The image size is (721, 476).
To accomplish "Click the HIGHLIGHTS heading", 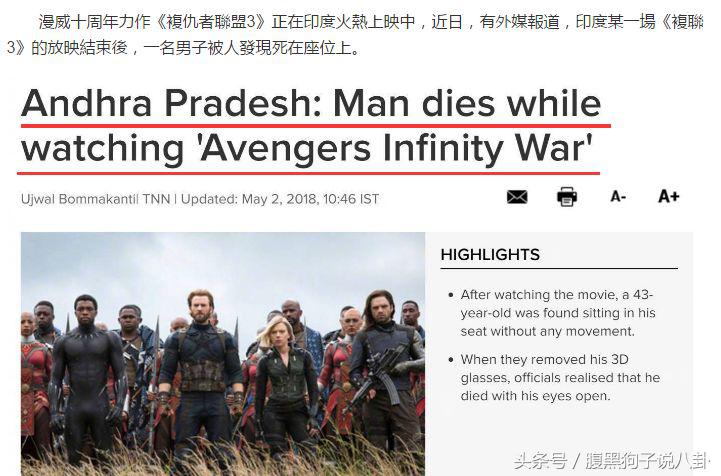I will [490, 254].
